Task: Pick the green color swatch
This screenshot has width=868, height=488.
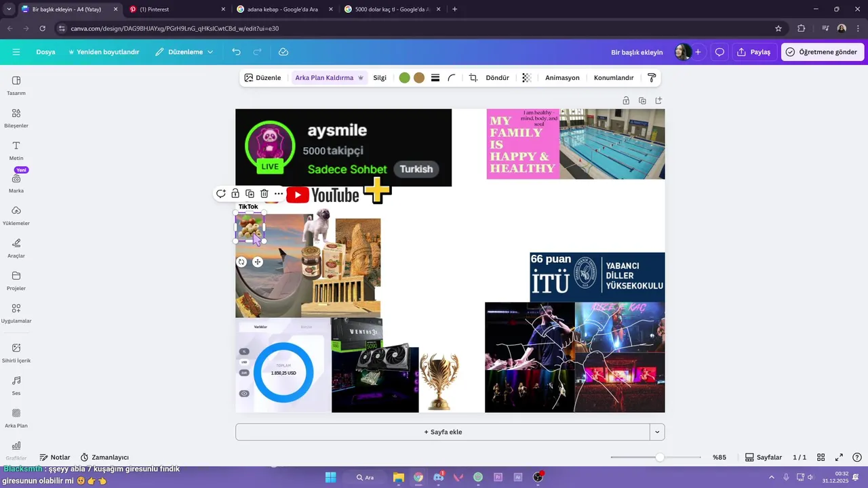Action: point(405,78)
